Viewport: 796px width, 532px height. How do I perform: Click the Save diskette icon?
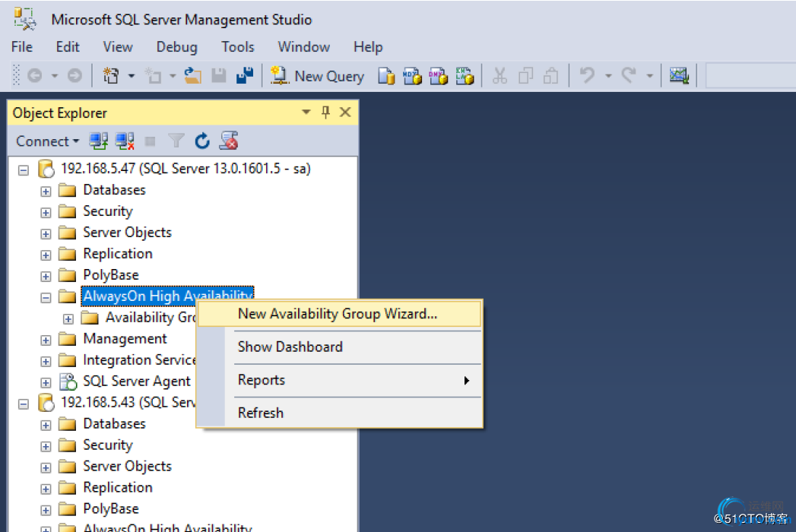click(x=219, y=76)
